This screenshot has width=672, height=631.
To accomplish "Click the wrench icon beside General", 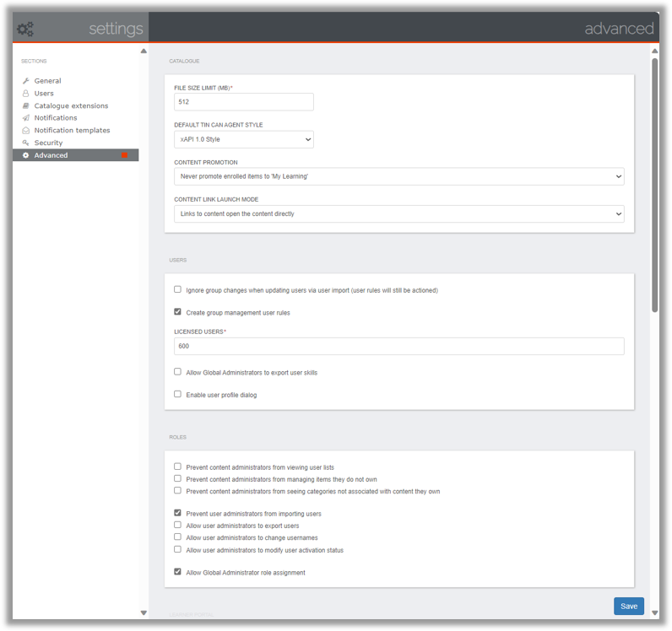I will point(25,80).
